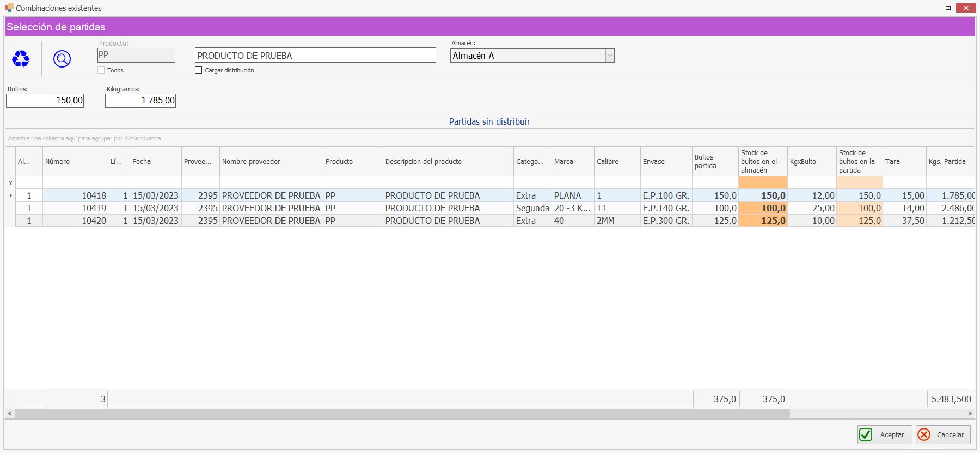
Task: Open the Almacén dropdown list
Action: [610, 56]
